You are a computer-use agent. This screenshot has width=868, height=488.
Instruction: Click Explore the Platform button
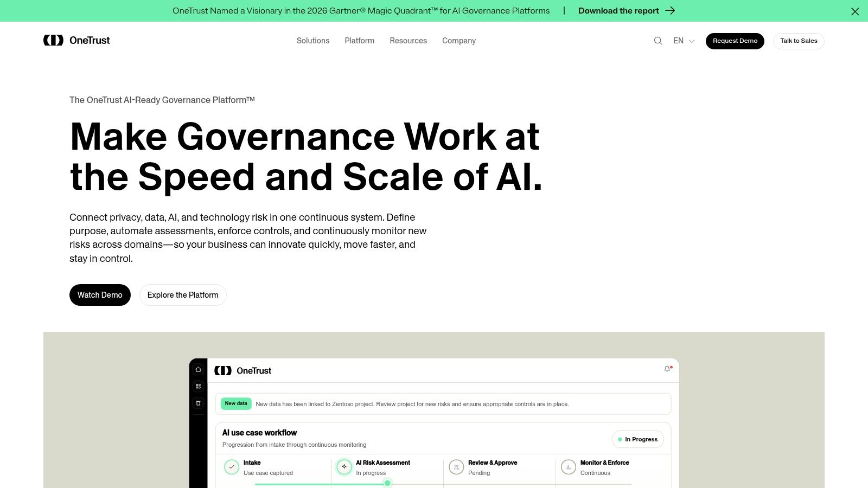[x=183, y=295]
